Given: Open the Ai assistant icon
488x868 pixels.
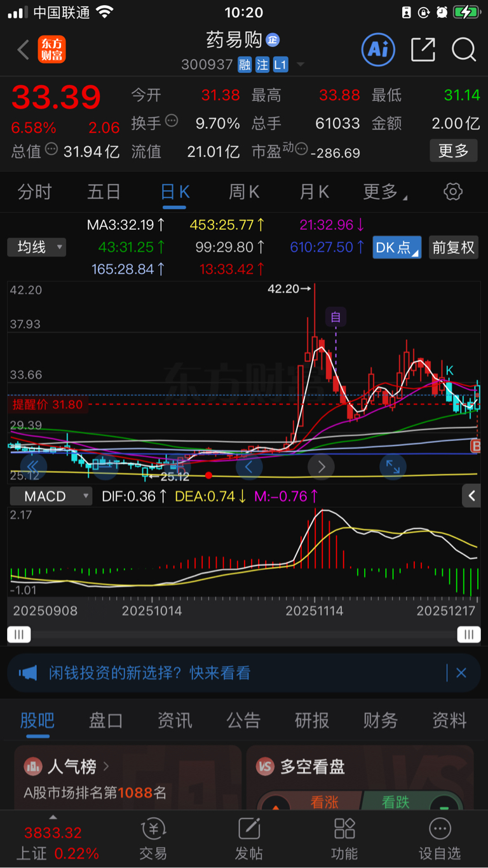Looking at the screenshot, I should pos(378,50).
